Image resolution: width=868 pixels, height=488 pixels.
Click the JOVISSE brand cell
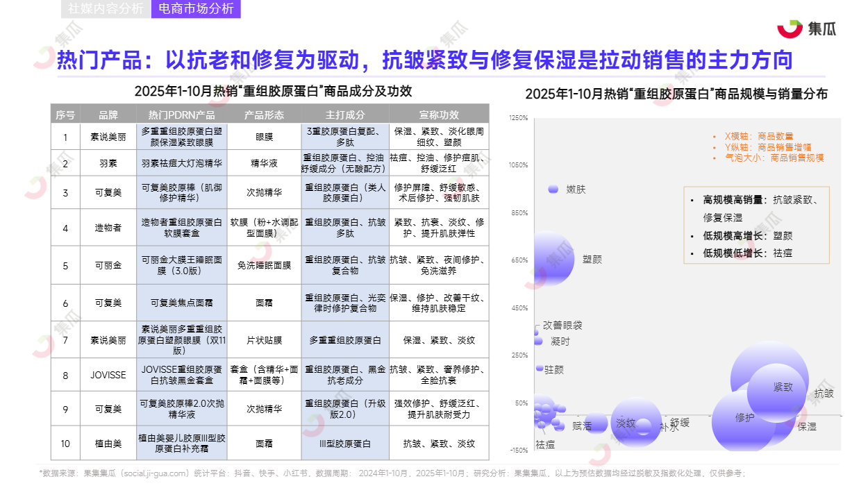(x=108, y=375)
